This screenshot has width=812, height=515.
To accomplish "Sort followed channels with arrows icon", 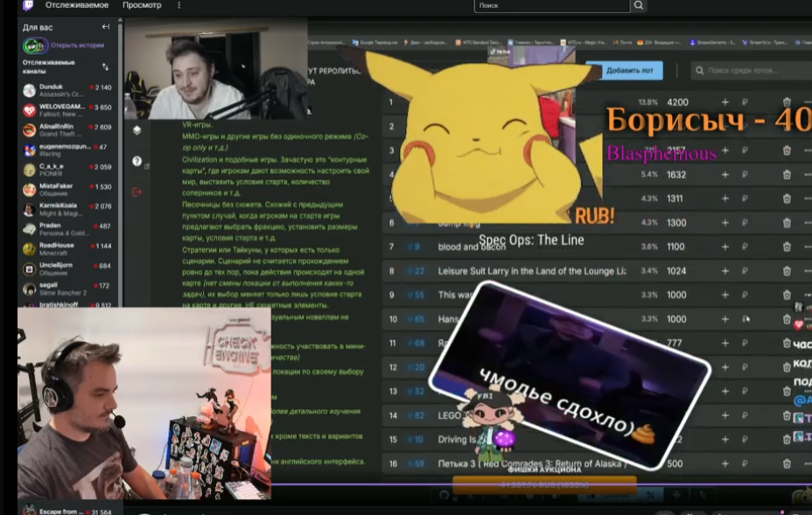I will click(105, 66).
